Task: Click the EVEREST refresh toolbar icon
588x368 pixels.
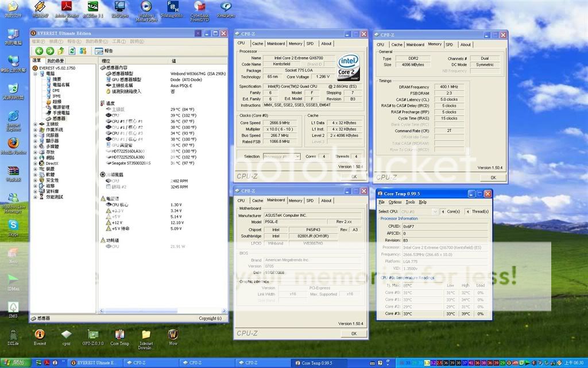Action: [x=72, y=51]
